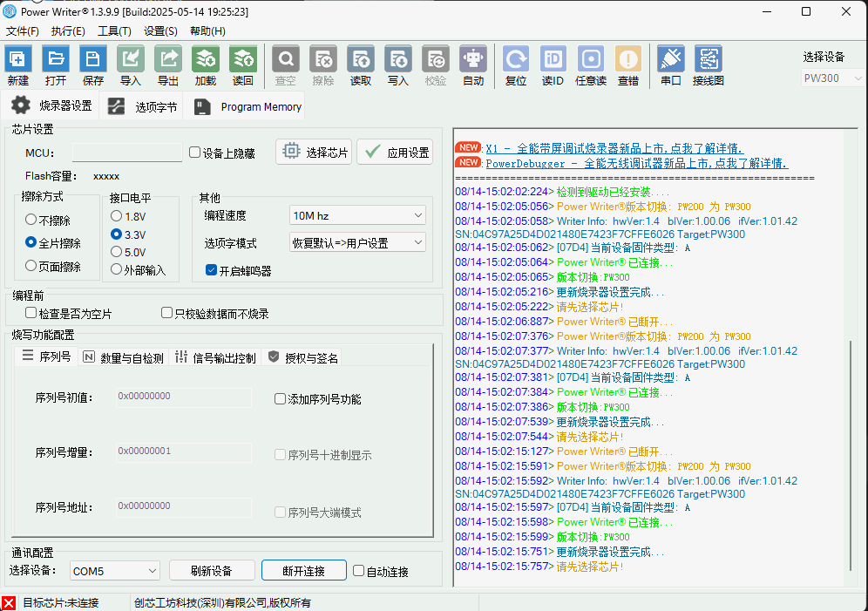Click the 选择芯片 button
Image resolution: width=868 pixels, height=611 pixels.
pos(314,152)
